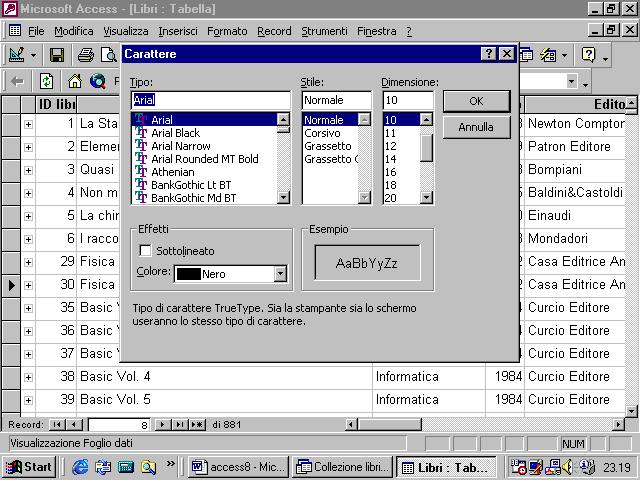Go to previous record navigation button

74,424
